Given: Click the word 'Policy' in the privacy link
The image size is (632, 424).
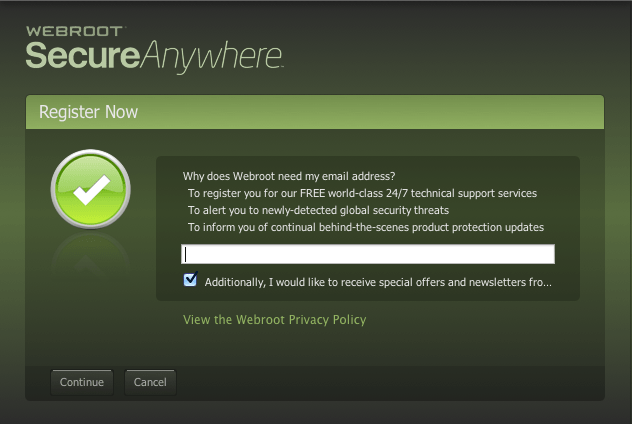Looking at the screenshot, I should (x=347, y=320).
